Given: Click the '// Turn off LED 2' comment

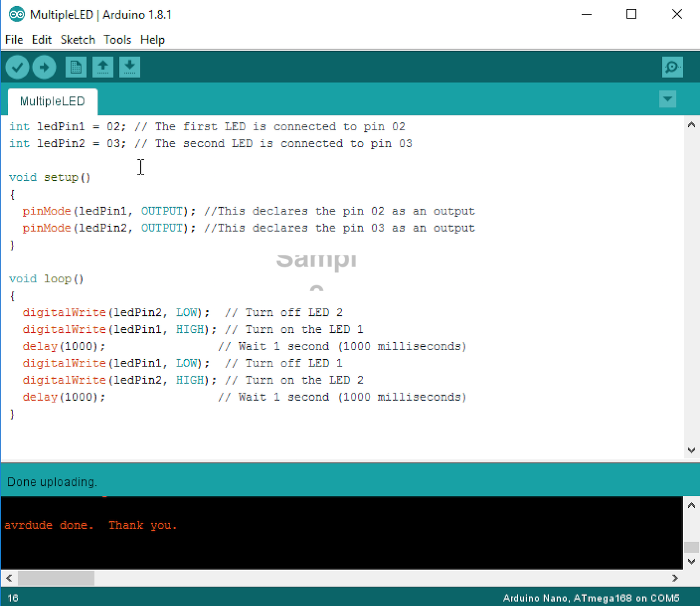Looking at the screenshot, I should coord(283,313).
